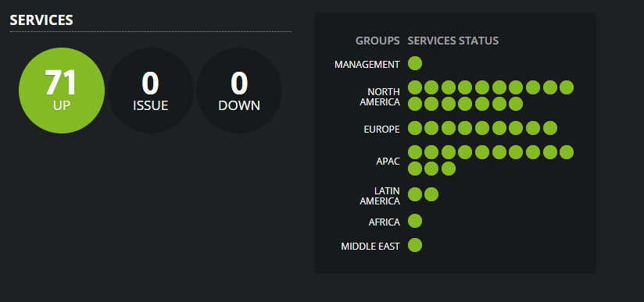Screen dimensions: 644x302
Task: Open the APAC group label
Action: [388, 162]
